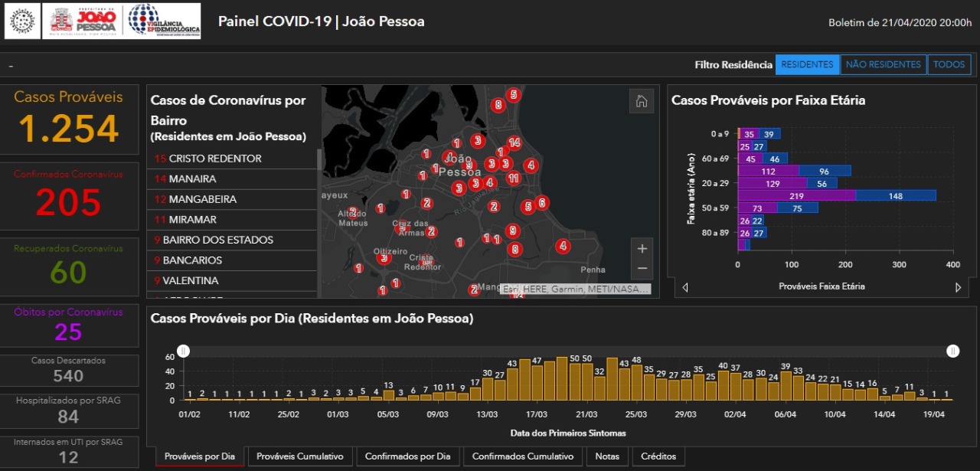Click the purple age bar labeled 112
This screenshot has height=471, width=980.
(768, 171)
